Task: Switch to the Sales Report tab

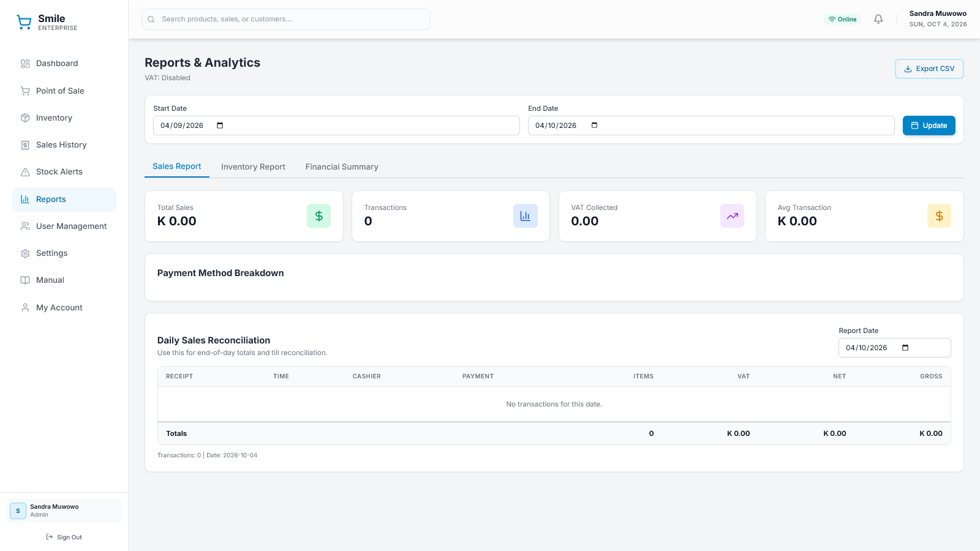Action: pos(176,167)
